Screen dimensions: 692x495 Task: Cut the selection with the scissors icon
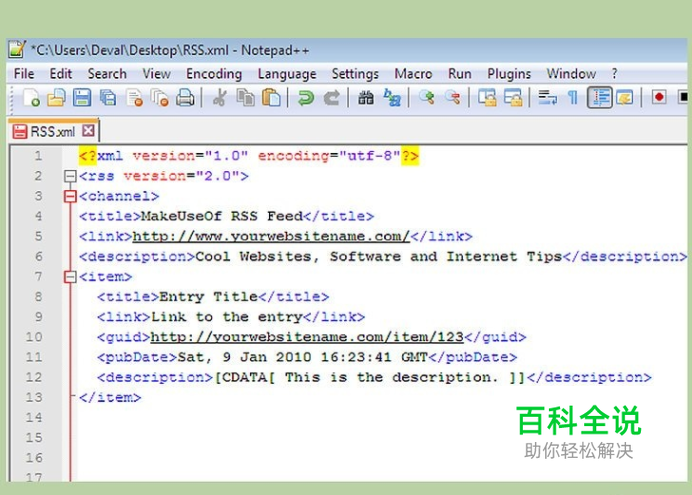219,98
